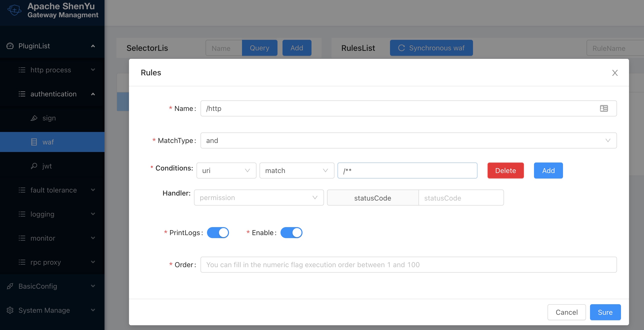Open the uri condition type dropdown
Screen dimensions: 644x330
(226, 171)
